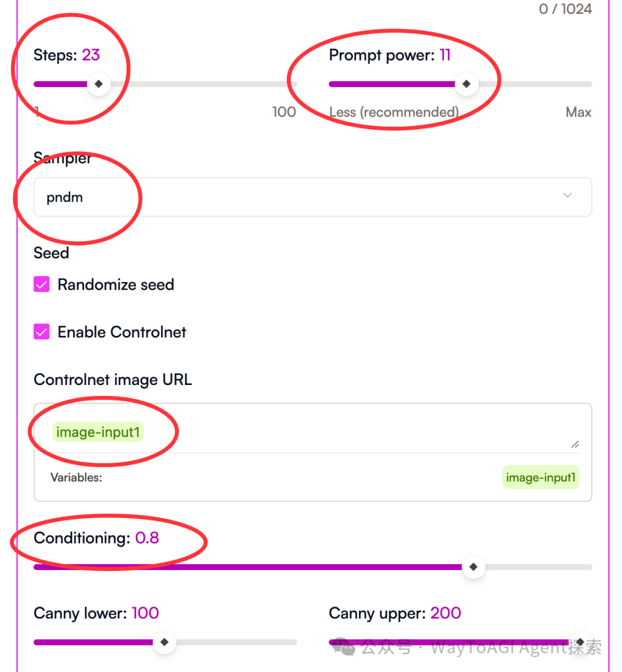This screenshot has height=672, width=622.
Task: Click the Canny lower slider handle
Action: (x=164, y=642)
